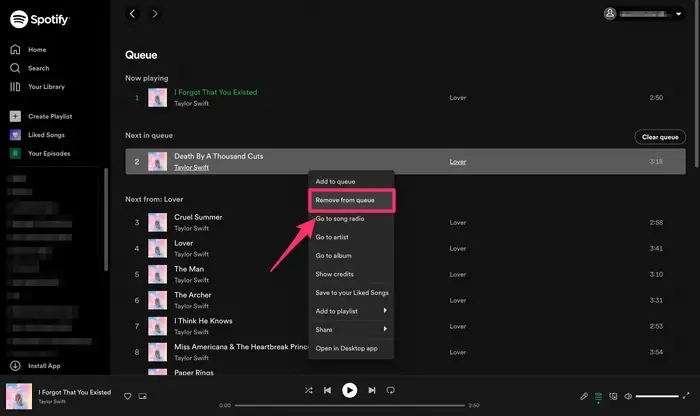Select I Think He Knows track
The image size is (700, 416).
pos(405,326)
